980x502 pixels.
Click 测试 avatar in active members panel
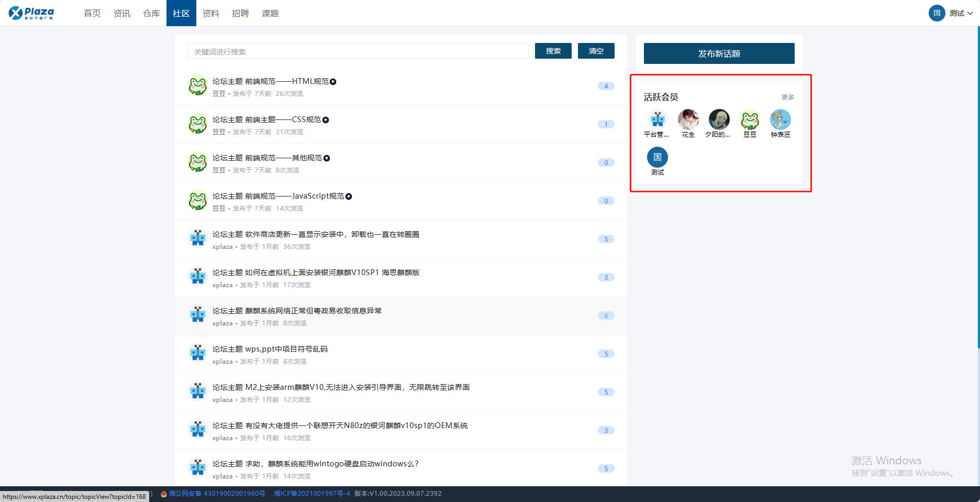pyautogui.click(x=657, y=158)
